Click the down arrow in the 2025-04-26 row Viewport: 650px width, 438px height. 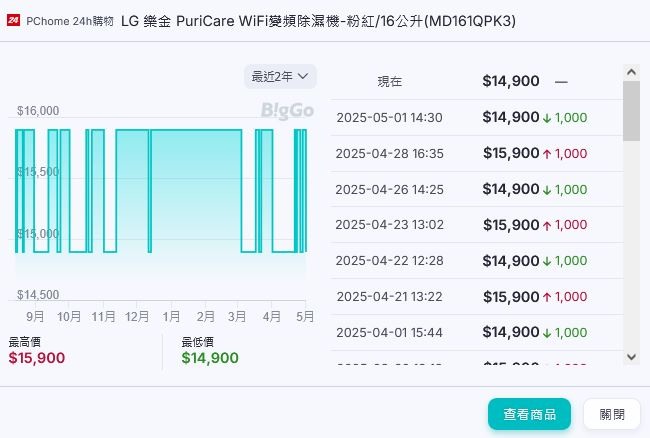coord(547,190)
